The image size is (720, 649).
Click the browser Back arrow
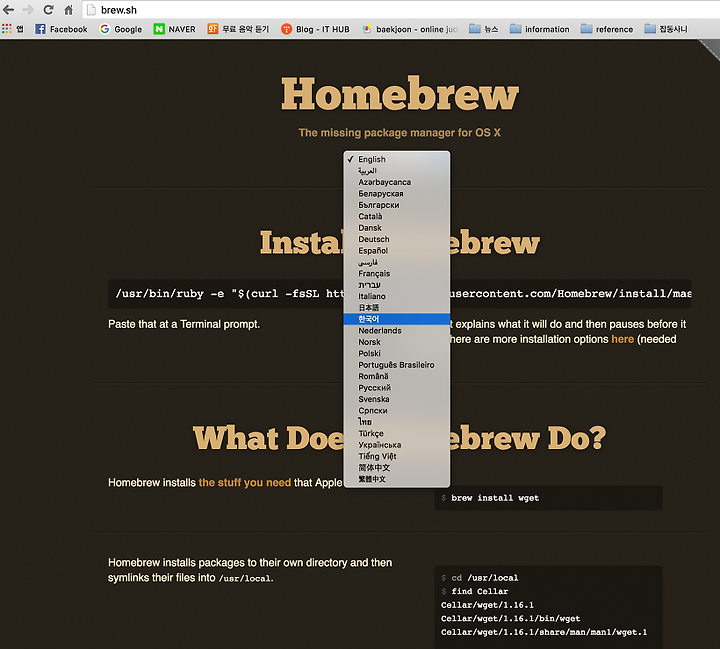click(9, 10)
